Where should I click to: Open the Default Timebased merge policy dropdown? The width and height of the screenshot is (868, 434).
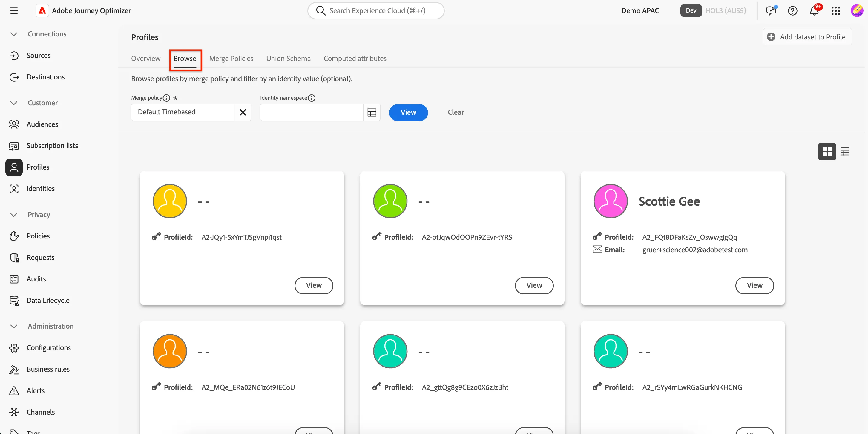(183, 112)
